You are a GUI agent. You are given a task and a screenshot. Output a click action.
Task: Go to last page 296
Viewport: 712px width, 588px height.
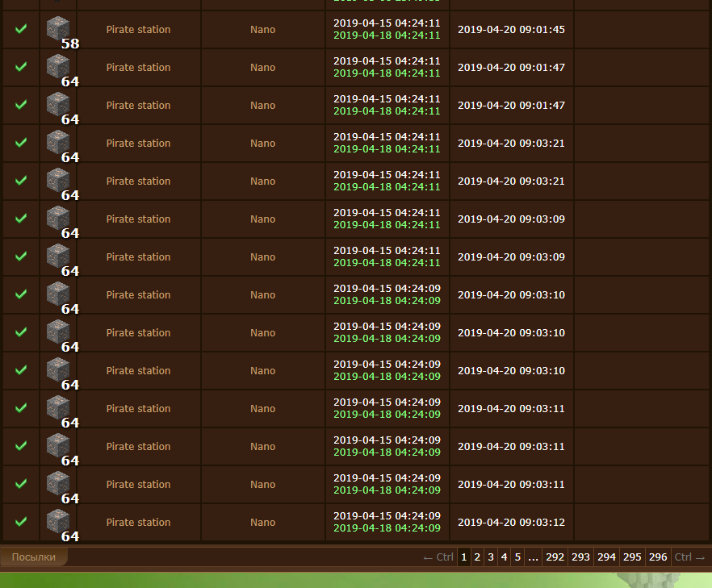(658, 557)
